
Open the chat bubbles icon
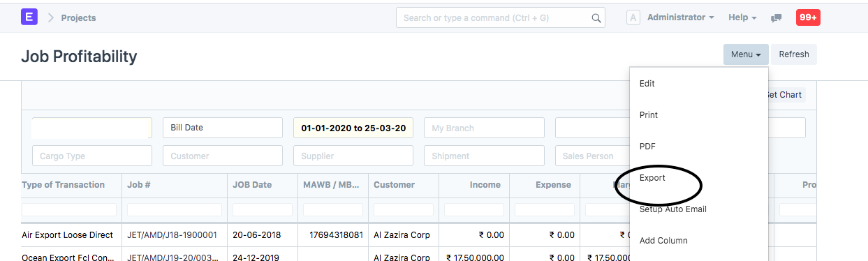[776, 18]
